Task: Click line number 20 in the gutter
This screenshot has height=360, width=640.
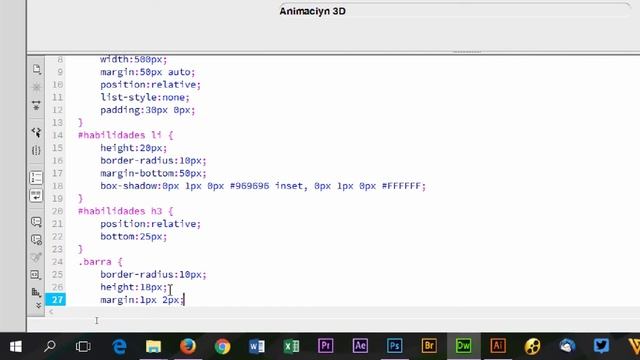Action: [x=57, y=211]
